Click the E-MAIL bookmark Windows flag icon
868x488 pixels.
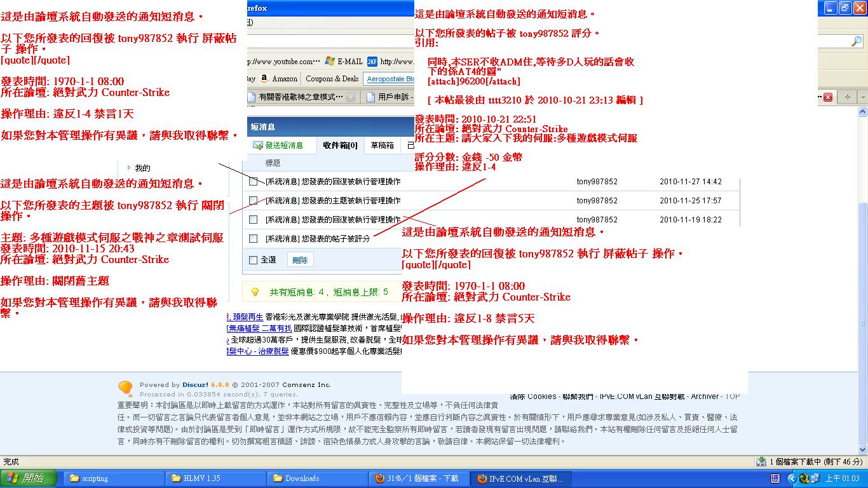tap(330, 62)
